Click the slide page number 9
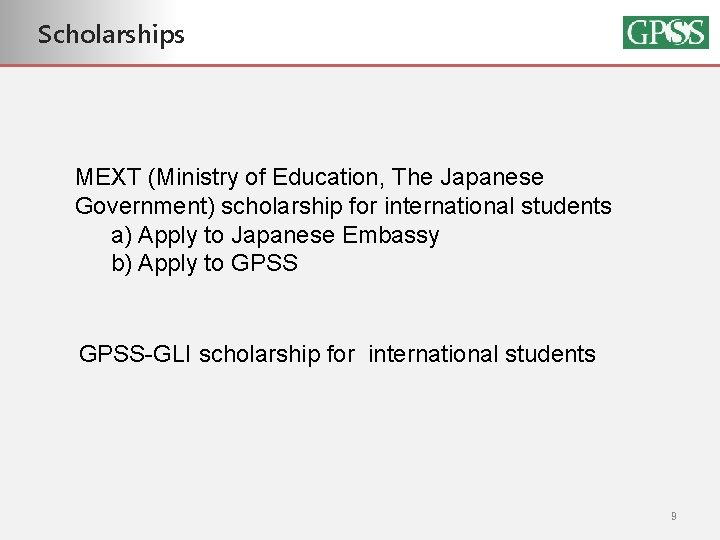 click(674, 516)
